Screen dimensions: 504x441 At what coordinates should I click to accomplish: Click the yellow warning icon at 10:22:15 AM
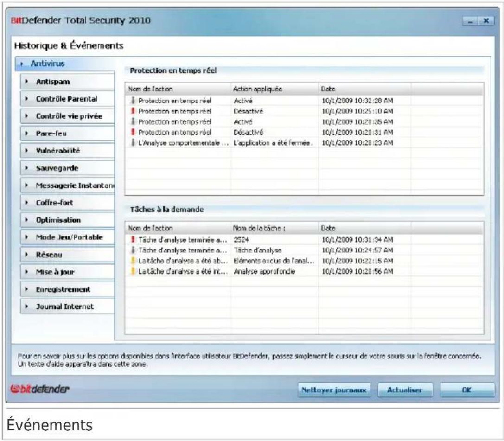[133, 260]
